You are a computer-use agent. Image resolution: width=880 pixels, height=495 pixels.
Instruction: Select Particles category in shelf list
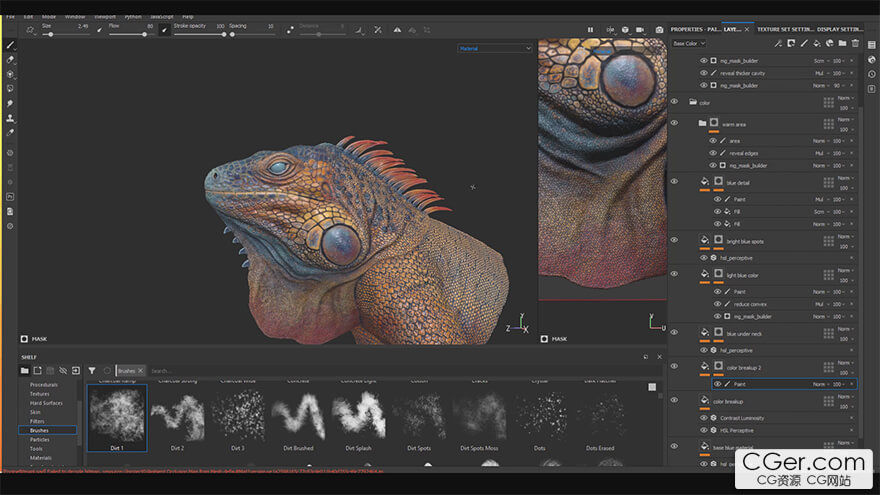pos(39,439)
